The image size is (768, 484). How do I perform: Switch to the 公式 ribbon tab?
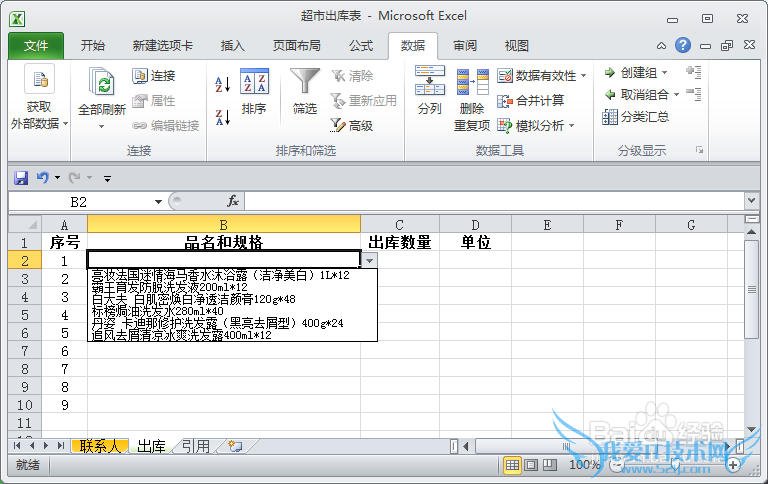point(360,46)
